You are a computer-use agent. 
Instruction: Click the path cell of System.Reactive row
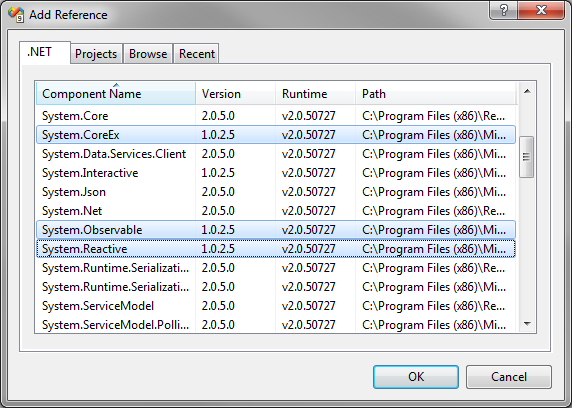[434, 249]
